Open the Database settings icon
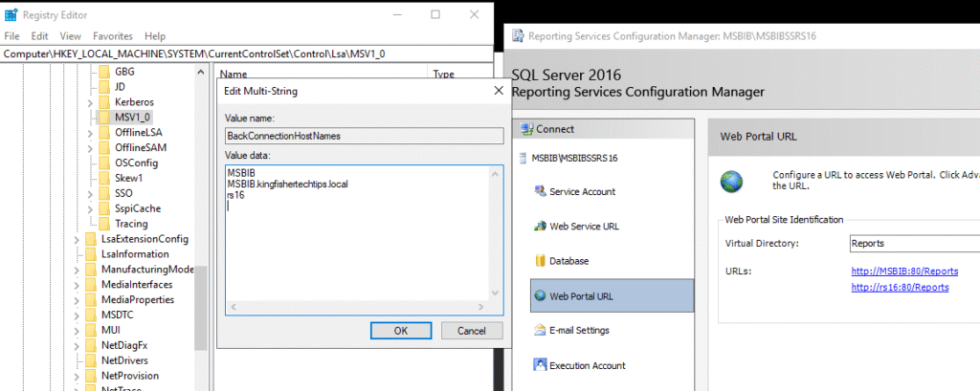The image size is (980, 391). pos(539,261)
